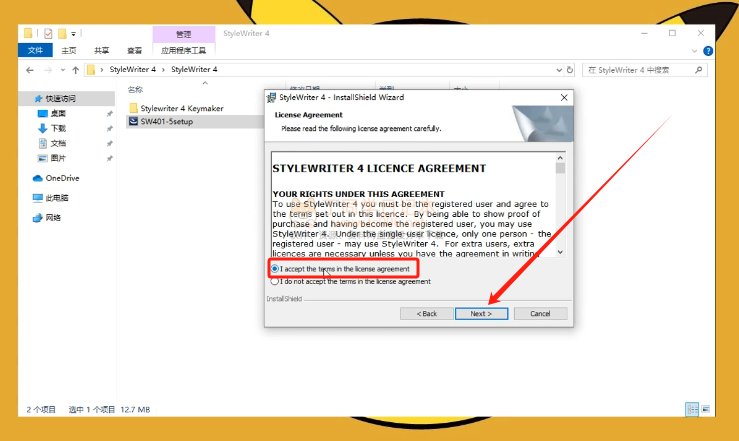Click the chevron between StyleWriter 4 breadcrumbs
Screen dimensions: 739x441
point(163,70)
